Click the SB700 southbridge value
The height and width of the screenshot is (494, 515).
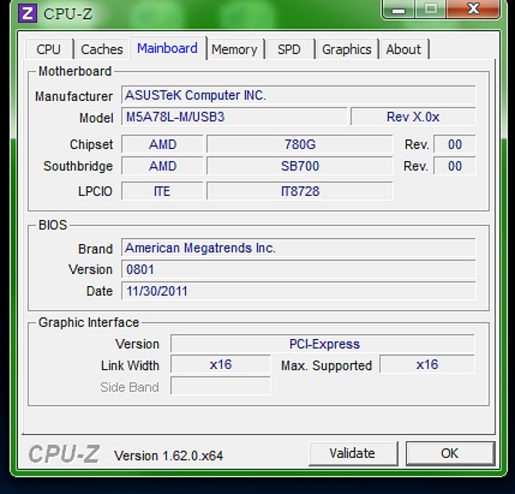[x=300, y=166]
